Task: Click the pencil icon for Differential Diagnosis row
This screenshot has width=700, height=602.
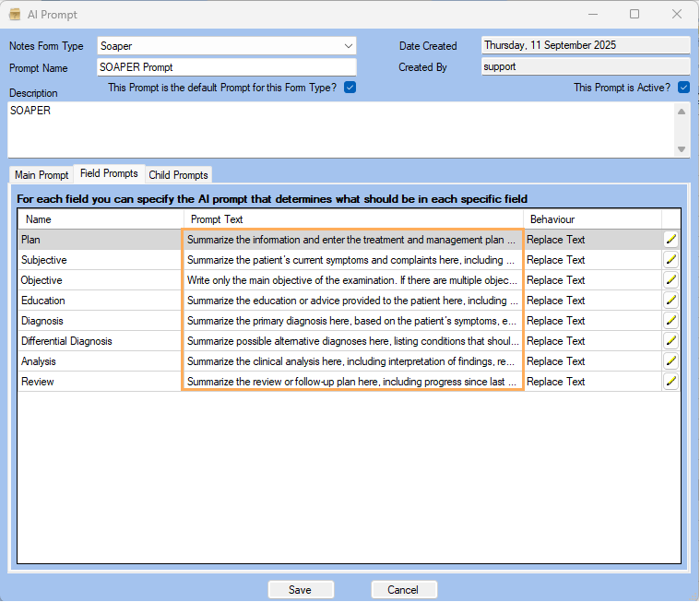Action: pos(670,341)
